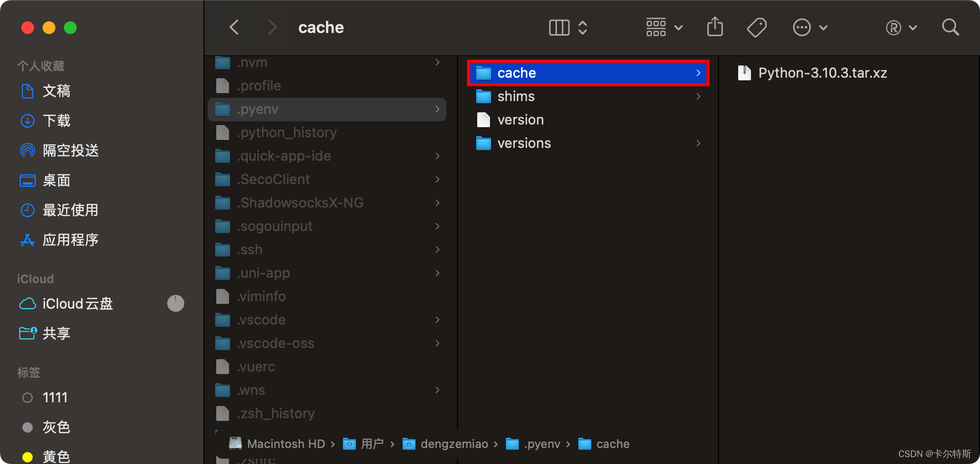Open iCloud云盘 in the sidebar

(77, 304)
